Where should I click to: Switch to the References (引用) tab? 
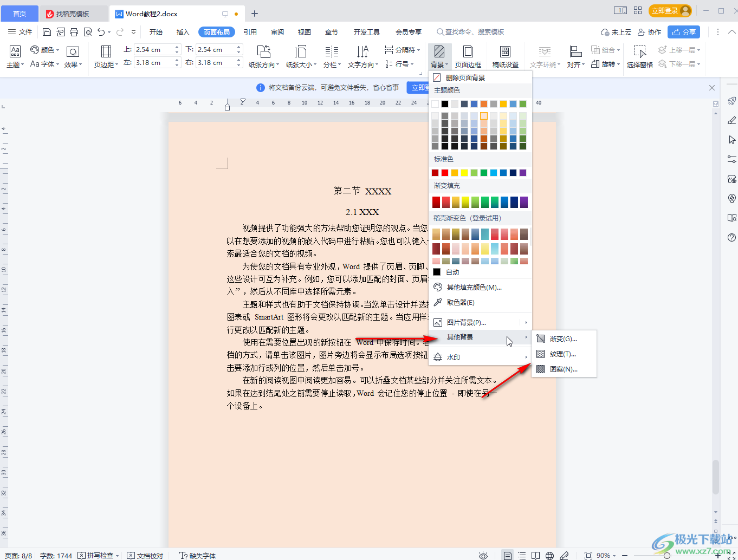click(250, 32)
